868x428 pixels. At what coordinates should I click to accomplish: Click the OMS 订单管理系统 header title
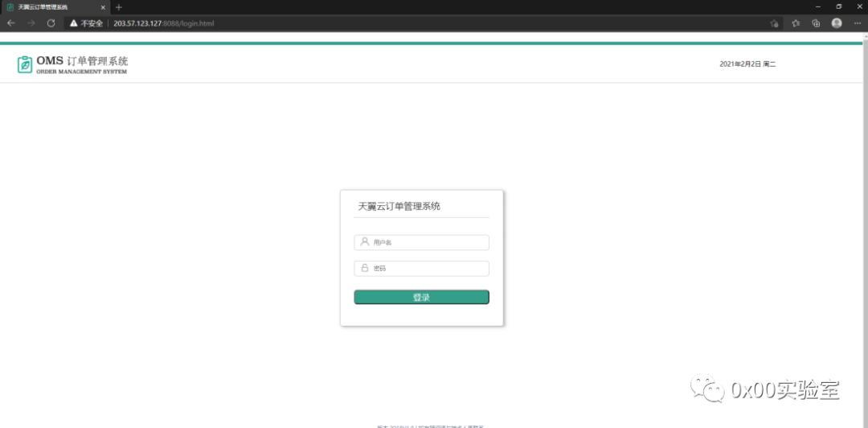(82, 61)
